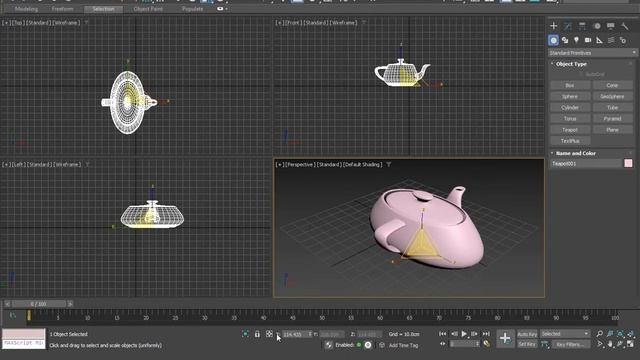Click the time slider 0 / 100 handle
This screenshot has height=360, width=640.
coord(39,304)
